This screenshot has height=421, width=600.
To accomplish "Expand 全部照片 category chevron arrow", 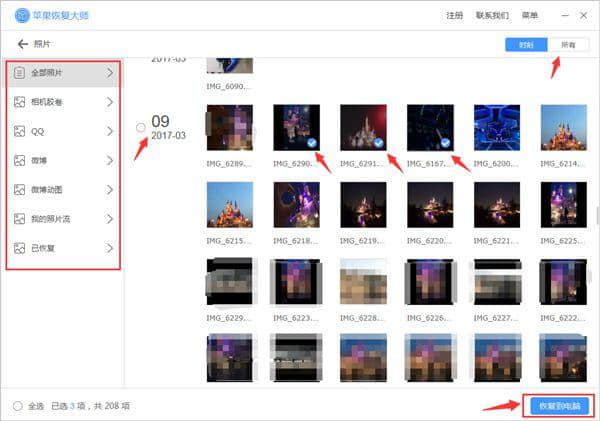I will (x=110, y=73).
